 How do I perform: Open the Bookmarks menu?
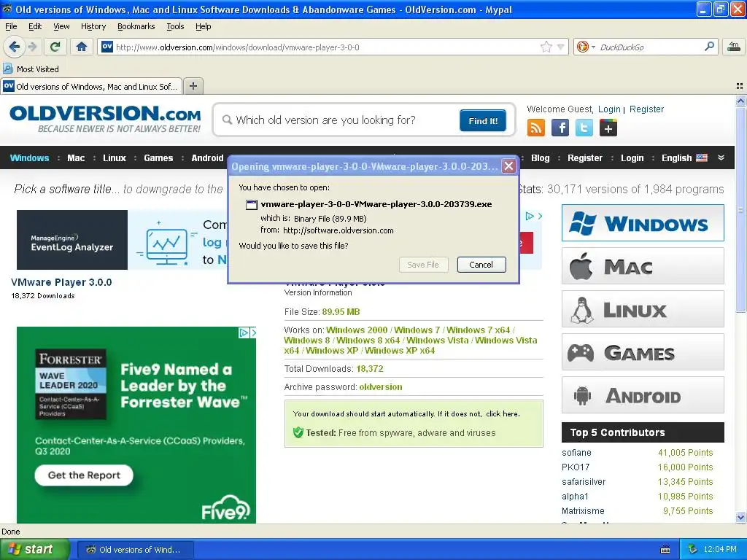pyautogui.click(x=136, y=26)
